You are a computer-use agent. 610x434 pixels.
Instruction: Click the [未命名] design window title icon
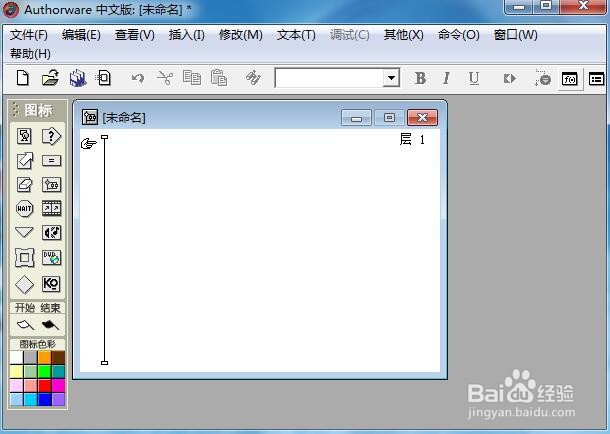(x=90, y=117)
